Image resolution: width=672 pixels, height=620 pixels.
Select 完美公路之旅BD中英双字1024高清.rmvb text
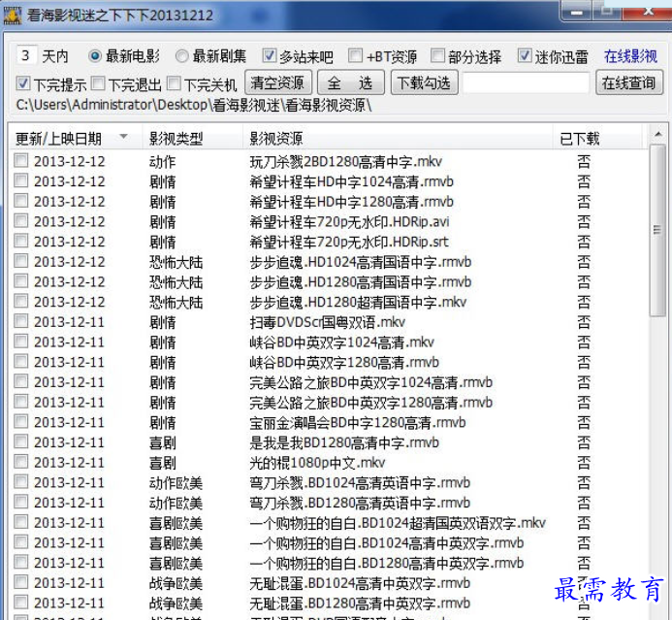[x=371, y=382]
